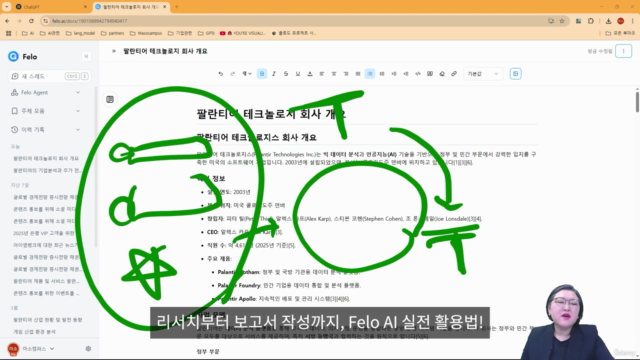Open the document outline icon left of page
The width and height of the screenshot is (640, 360).
click(110, 99)
